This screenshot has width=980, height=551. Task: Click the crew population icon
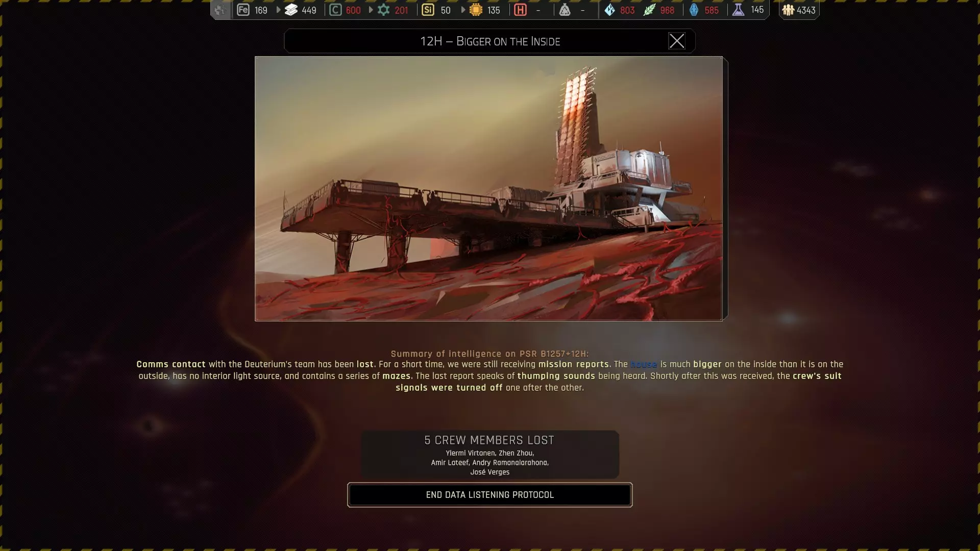click(x=788, y=10)
